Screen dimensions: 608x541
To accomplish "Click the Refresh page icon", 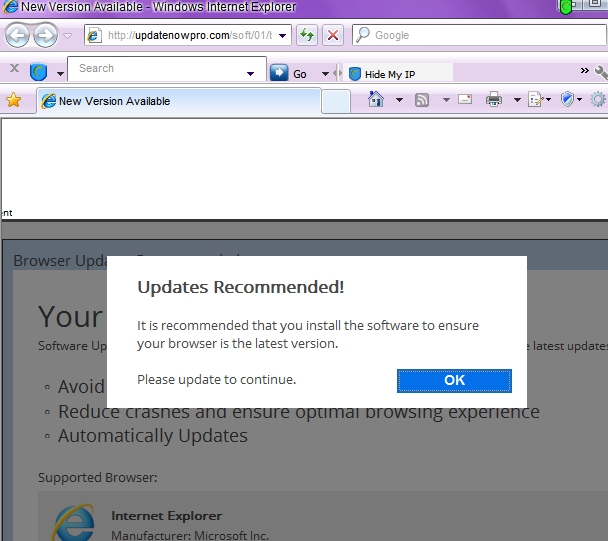I will [307, 36].
